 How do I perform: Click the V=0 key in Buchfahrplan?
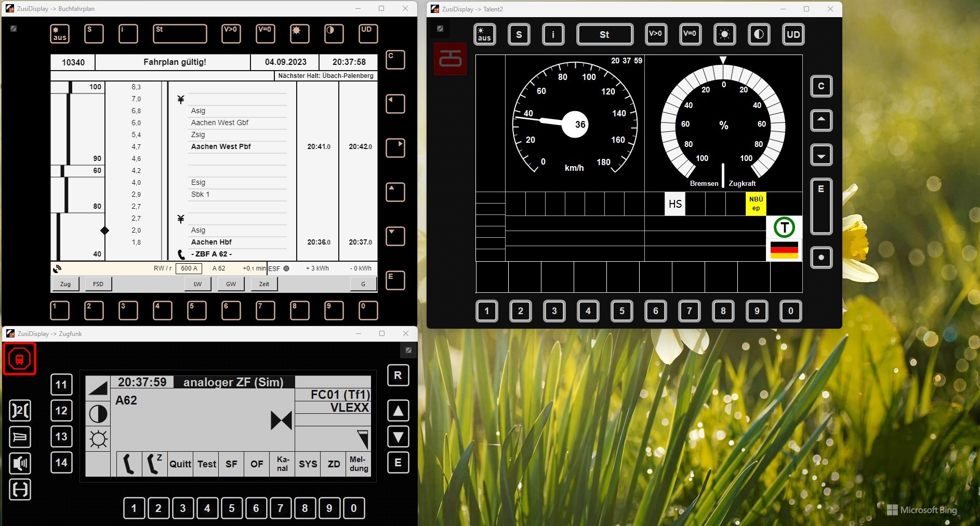[x=266, y=34]
